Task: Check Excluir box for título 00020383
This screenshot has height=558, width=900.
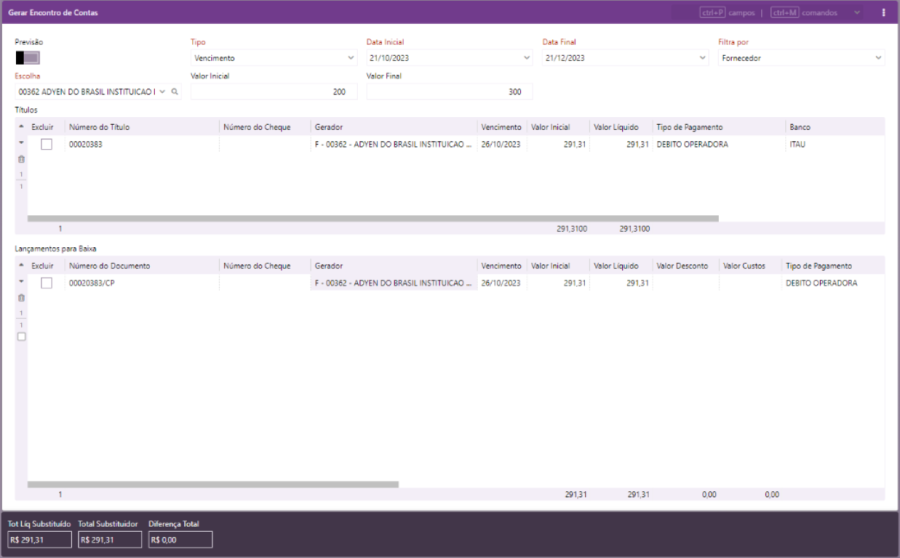Action: [46, 144]
